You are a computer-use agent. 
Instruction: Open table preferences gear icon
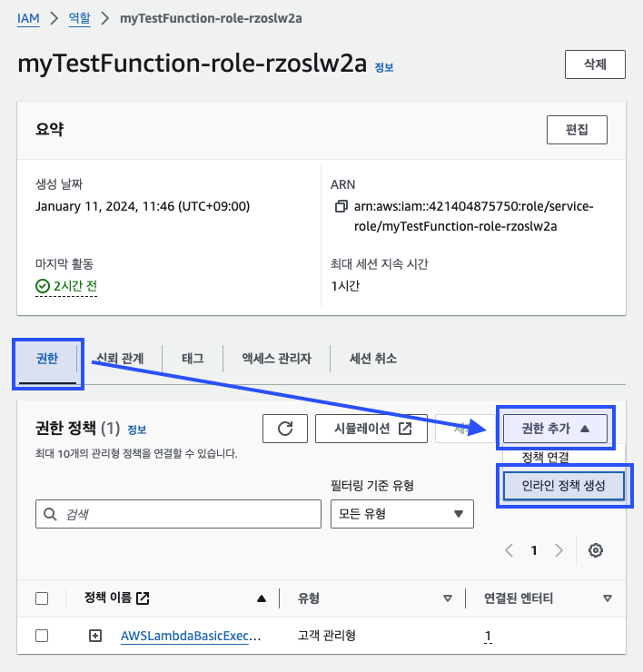[596, 549]
